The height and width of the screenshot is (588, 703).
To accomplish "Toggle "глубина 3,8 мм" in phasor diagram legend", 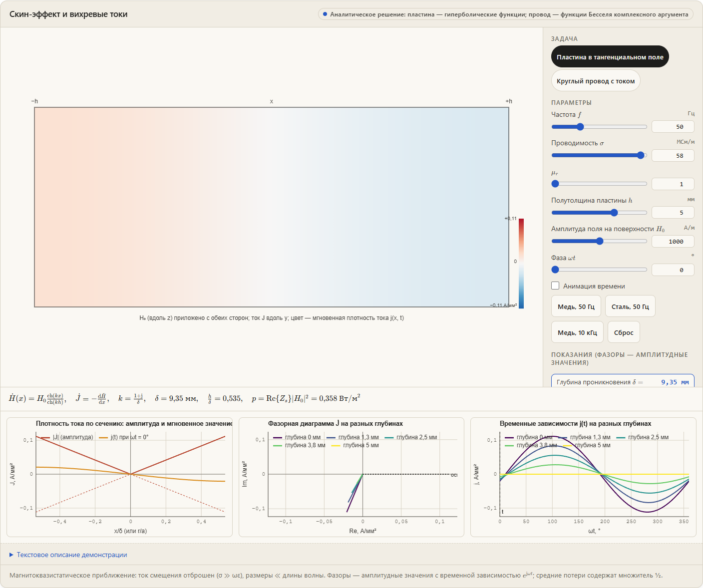I will point(299,445).
